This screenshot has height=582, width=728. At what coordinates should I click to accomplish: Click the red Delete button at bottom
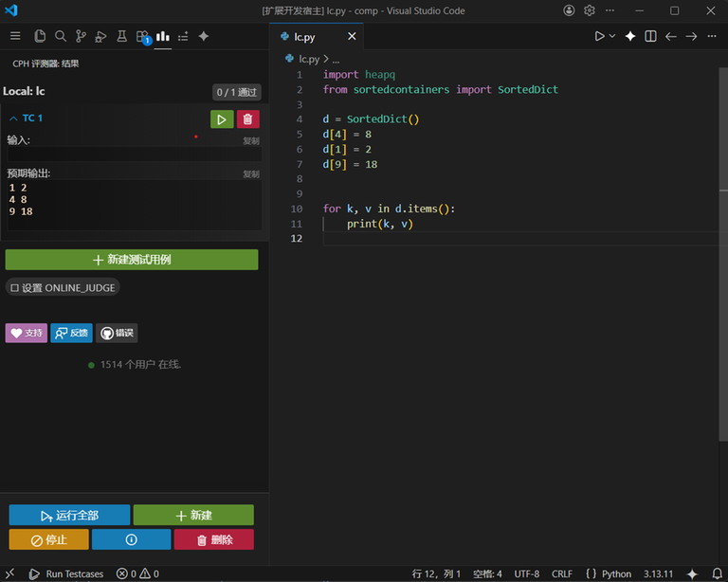[x=214, y=539]
